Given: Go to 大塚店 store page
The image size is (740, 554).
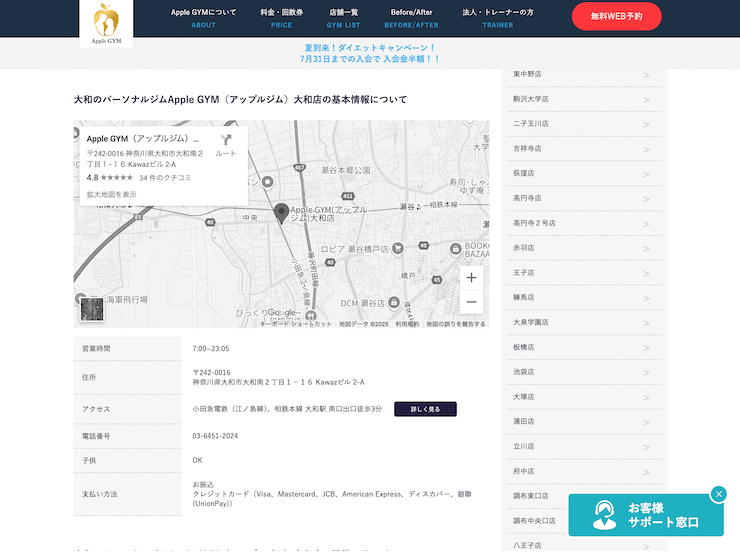Looking at the screenshot, I should [584, 397].
